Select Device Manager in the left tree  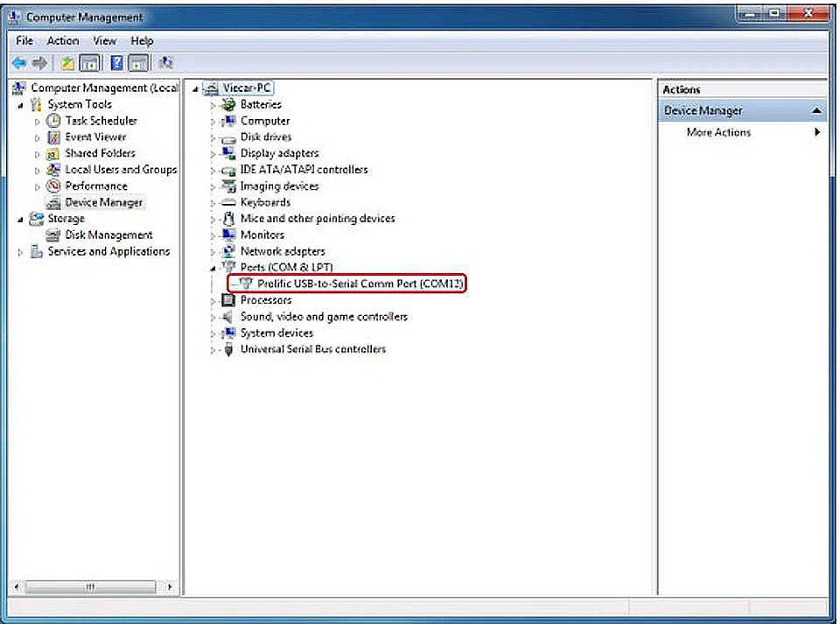[x=103, y=202]
